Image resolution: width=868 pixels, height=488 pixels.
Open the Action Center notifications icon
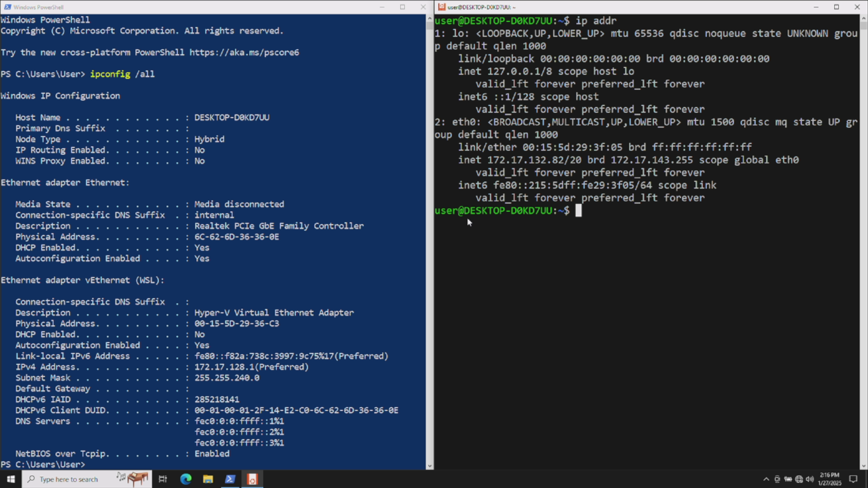(x=853, y=479)
